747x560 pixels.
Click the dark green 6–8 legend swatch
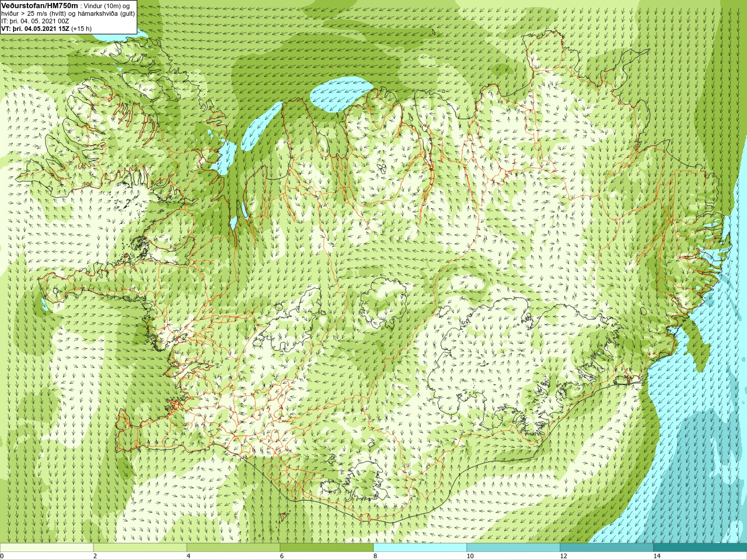click(327, 548)
